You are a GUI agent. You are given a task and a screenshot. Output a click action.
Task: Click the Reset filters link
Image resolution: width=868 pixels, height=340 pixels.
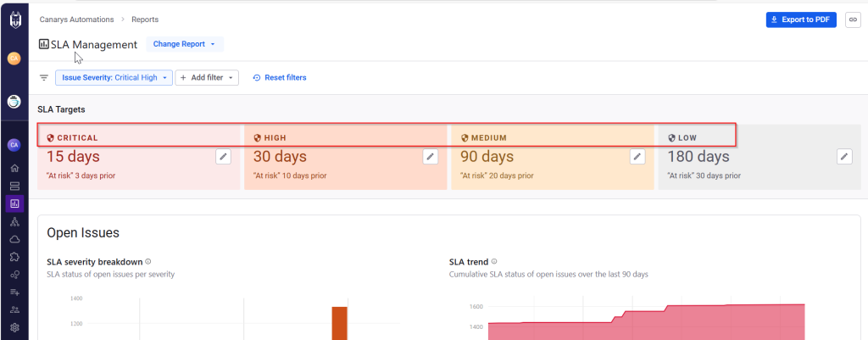(x=280, y=77)
